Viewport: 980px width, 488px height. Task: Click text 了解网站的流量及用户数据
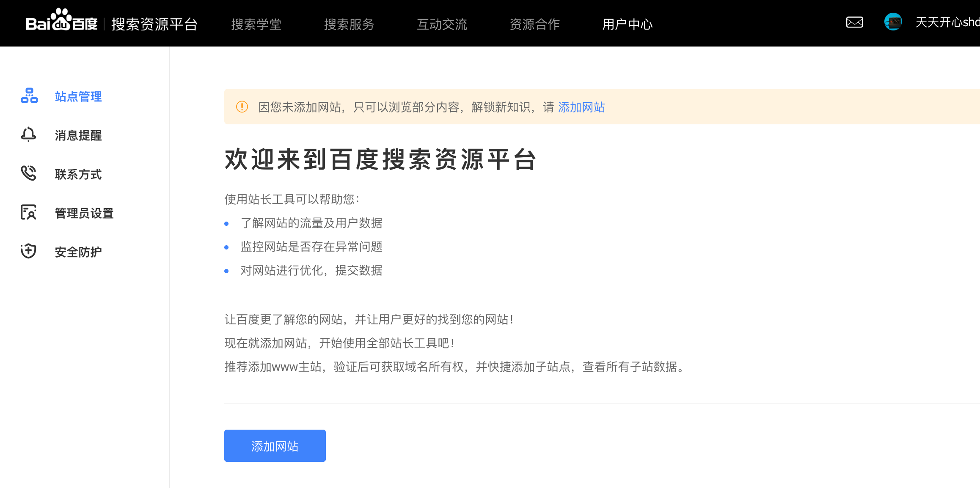(x=311, y=223)
